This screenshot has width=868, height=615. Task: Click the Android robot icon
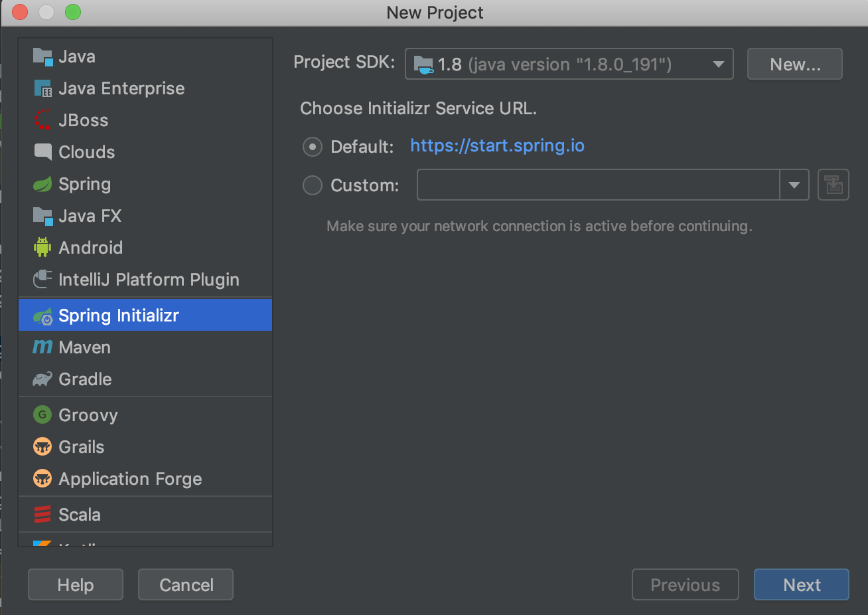point(42,248)
